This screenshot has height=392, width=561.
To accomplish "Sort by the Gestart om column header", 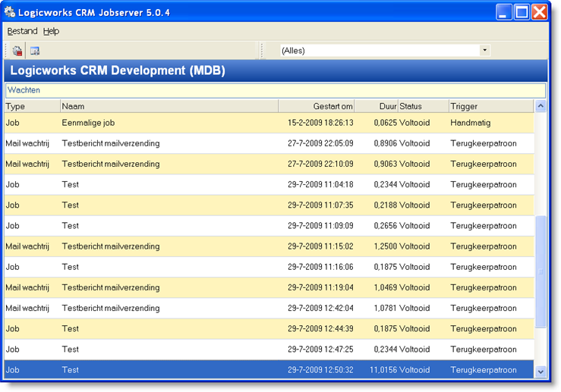I will click(317, 106).
